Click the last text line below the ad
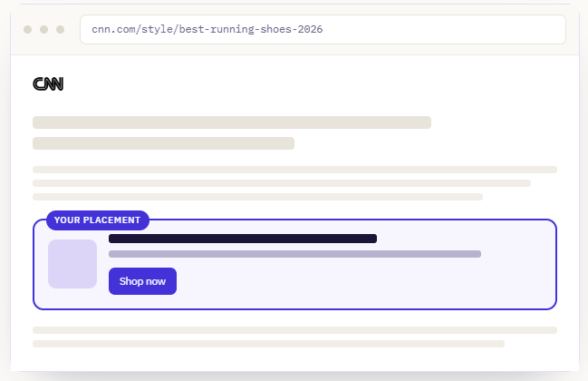The width and height of the screenshot is (588, 381). (268, 344)
